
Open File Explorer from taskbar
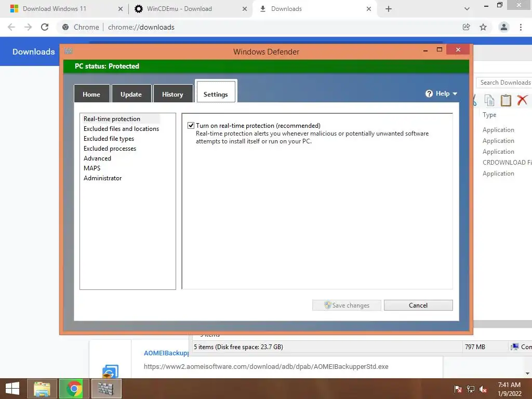coord(42,389)
